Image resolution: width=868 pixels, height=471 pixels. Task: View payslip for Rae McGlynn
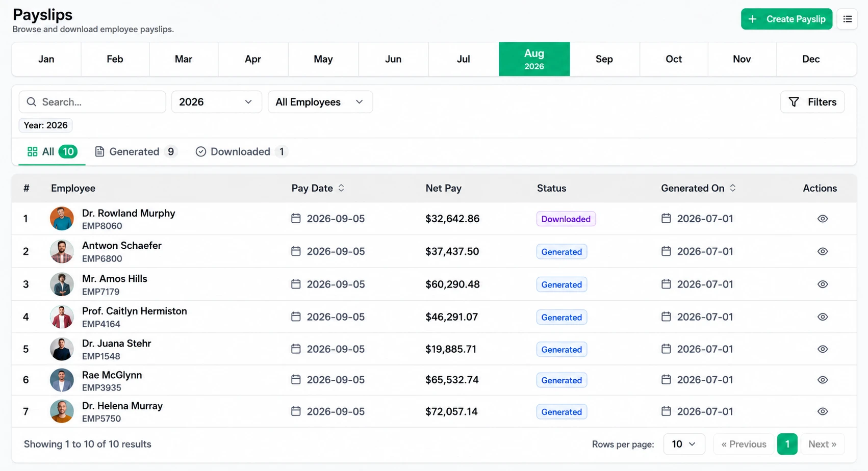(822, 380)
